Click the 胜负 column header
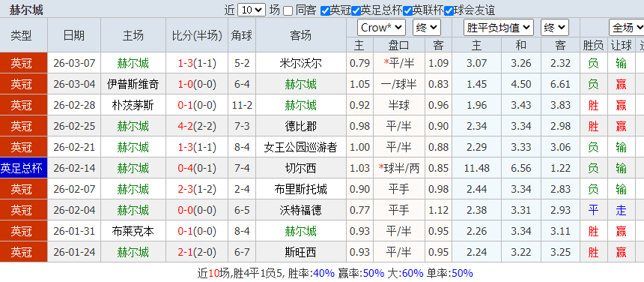Image resolution: width=644 pixels, height=282 pixels. tap(593, 45)
